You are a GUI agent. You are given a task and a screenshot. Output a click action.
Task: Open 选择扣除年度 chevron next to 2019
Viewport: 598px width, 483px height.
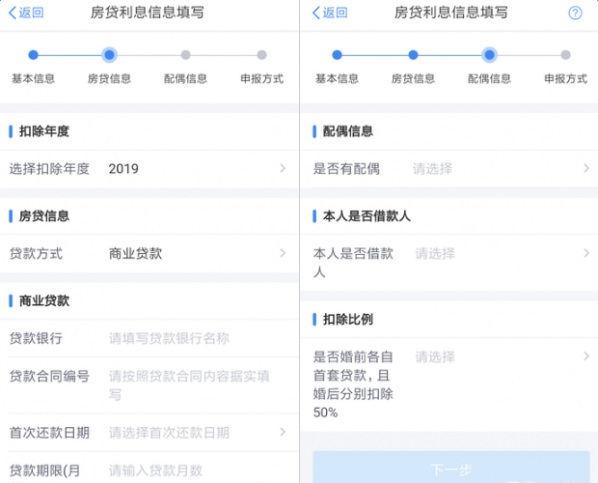[x=283, y=168]
